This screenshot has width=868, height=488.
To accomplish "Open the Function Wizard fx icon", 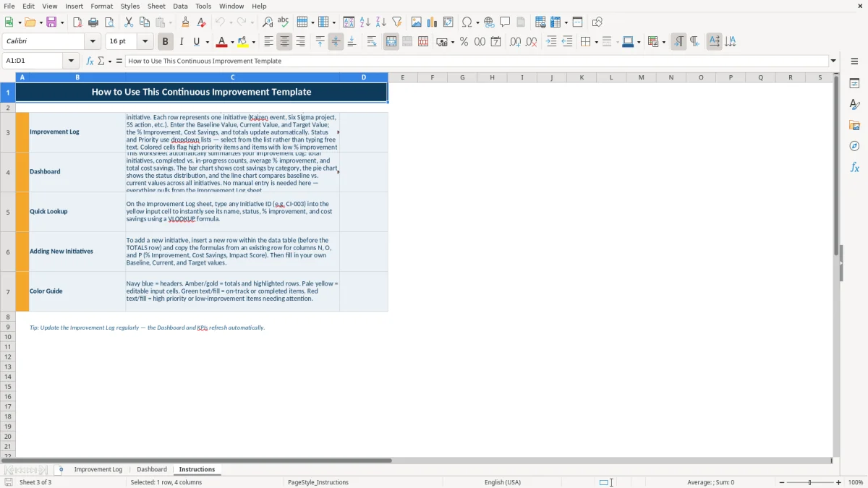I will [90, 61].
